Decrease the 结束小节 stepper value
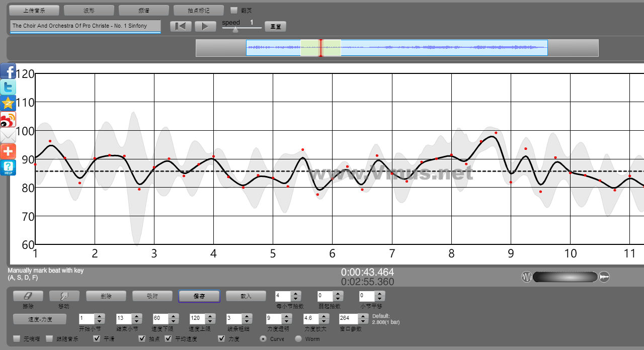This screenshot has height=350, width=644. tap(136, 321)
